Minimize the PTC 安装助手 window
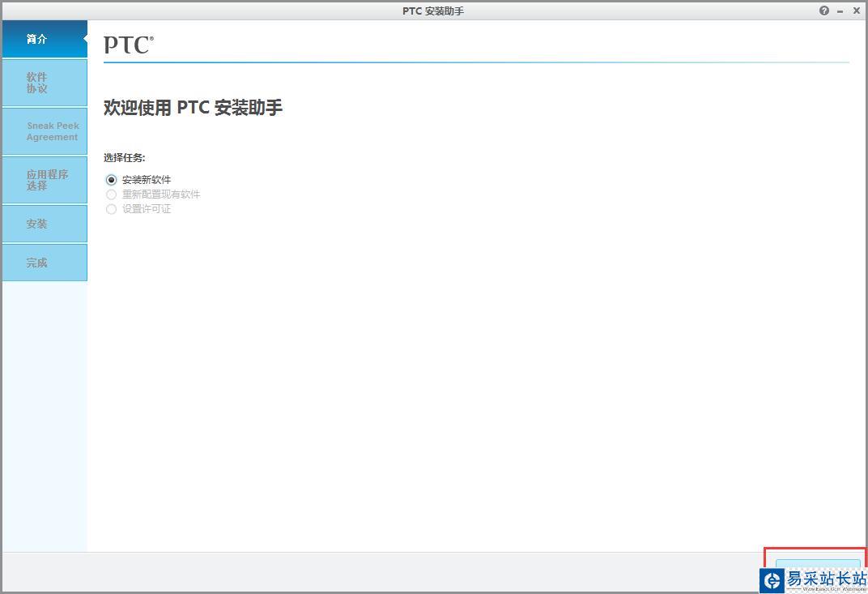This screenshot has height=594, width=868. click(x=840, y=11)
